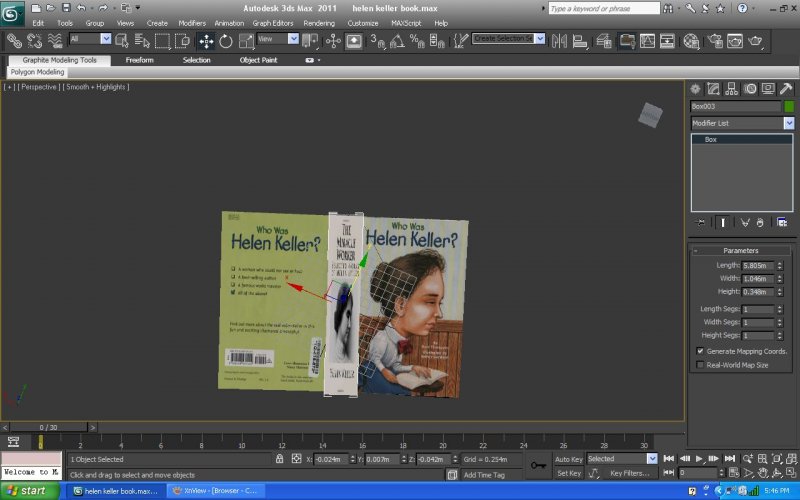Open the Create command panel tab
The width and height of the screenshot is (800, 500).
pyautogui.click(x=695, y=89)
